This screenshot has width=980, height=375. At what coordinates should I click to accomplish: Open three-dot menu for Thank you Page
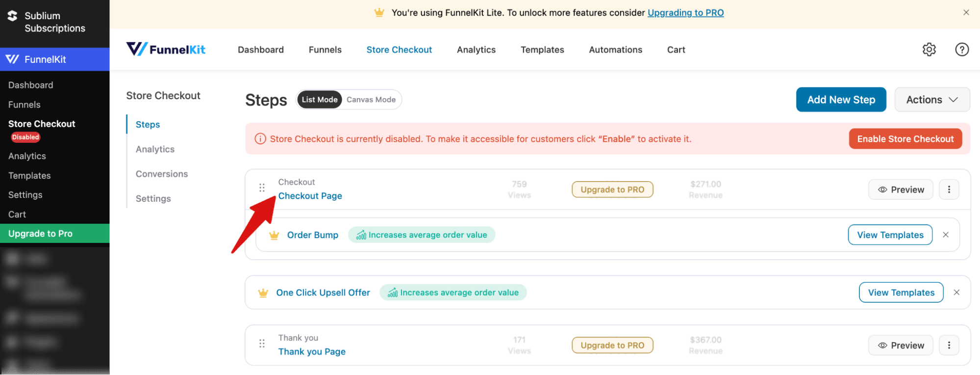pyautogui.click(x=949, y=345)
